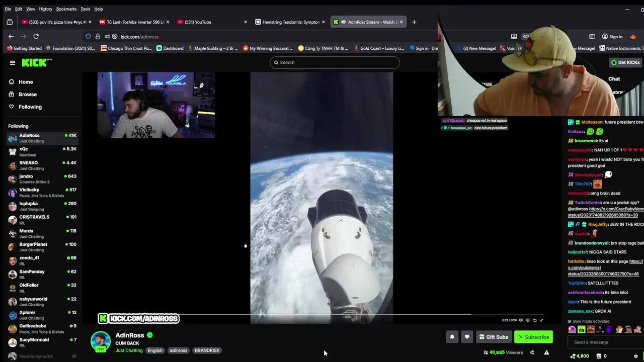Screen dimensions: 644x362
Task: Close the (531) YouTube tab
Action: tap(246, 22)
